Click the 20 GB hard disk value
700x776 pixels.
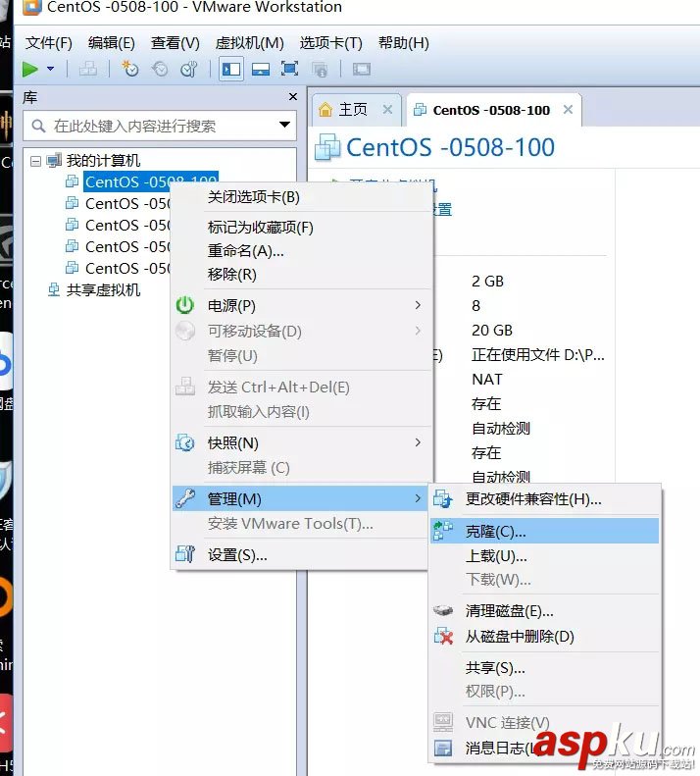coord(492,330)
